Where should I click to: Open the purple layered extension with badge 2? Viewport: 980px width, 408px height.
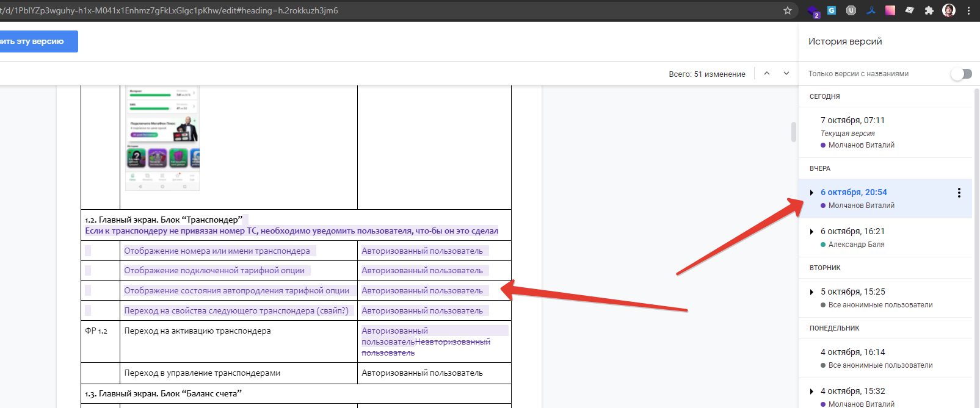(813, 11)
